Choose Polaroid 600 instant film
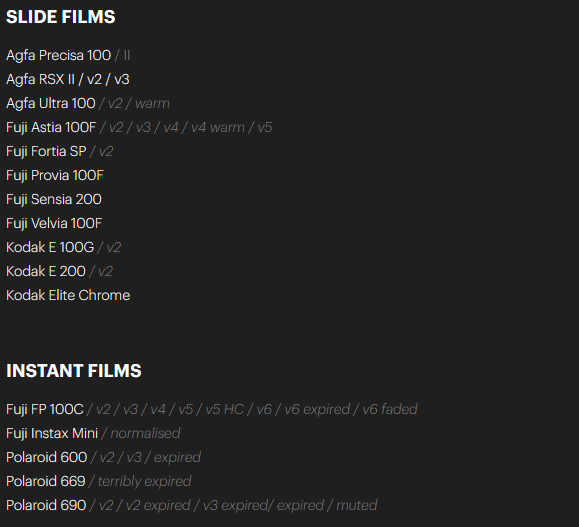This screenshot has width=579, height=527. click(47, 458)
